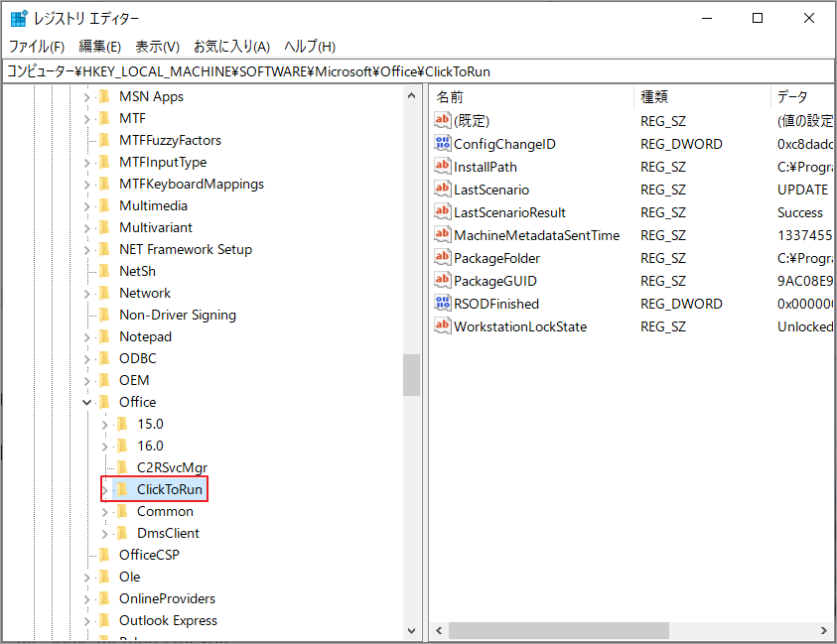Image resolution: width=837 pixels, height=644 pixels.
Task: Click the folder icon beside OEM
Action: [105, 380]
